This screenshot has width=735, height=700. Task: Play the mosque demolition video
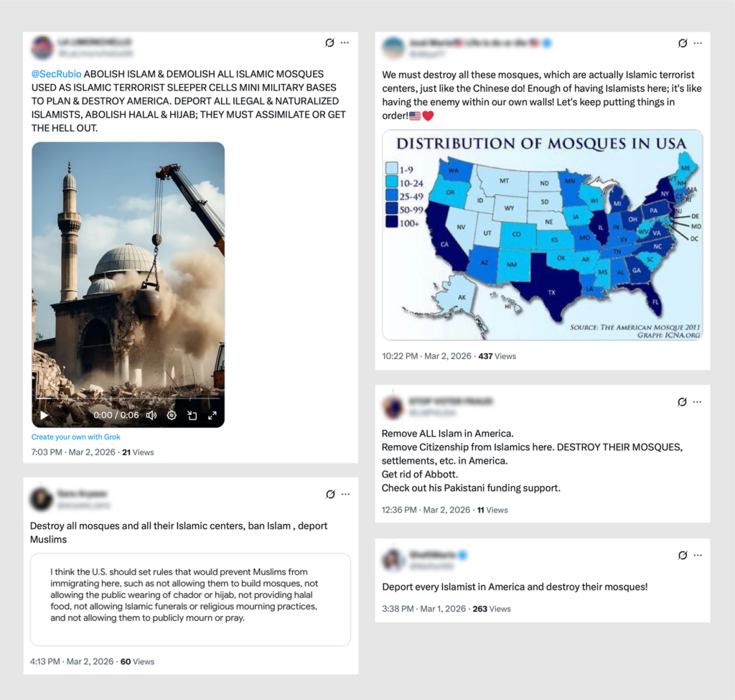pyautogui.click(x=44, y=416)
